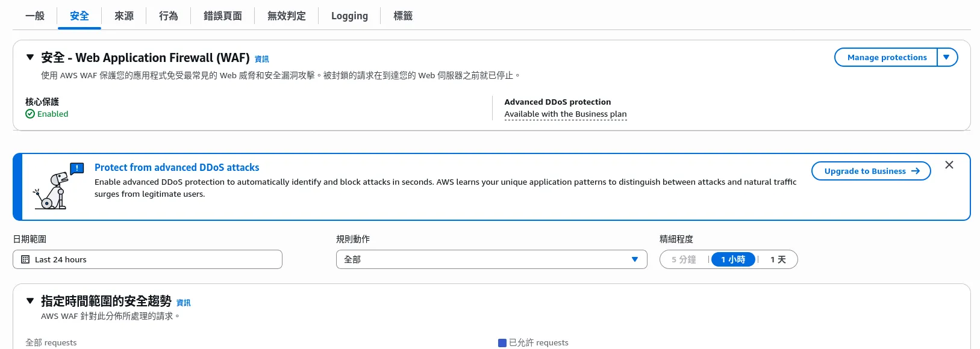980x349 pixels.
Task: Select the 5 分鐘 granularity option
Action: coord(684,259)
